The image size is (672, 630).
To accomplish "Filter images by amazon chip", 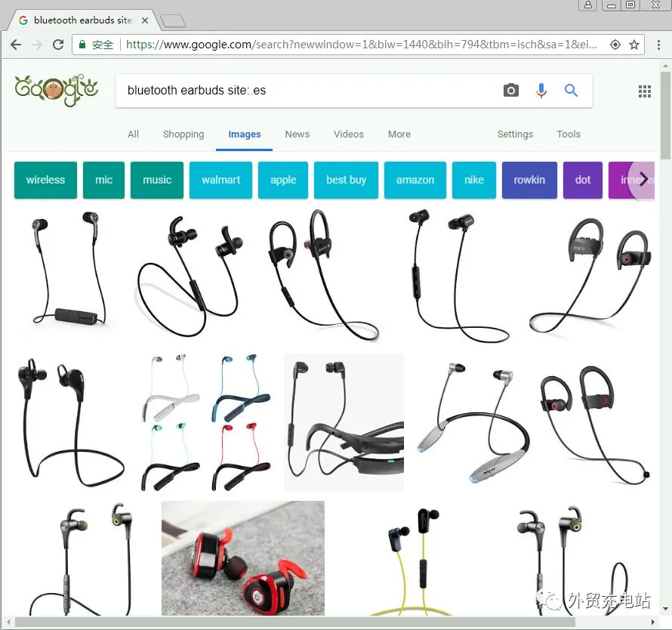I will tap(415, 180).
